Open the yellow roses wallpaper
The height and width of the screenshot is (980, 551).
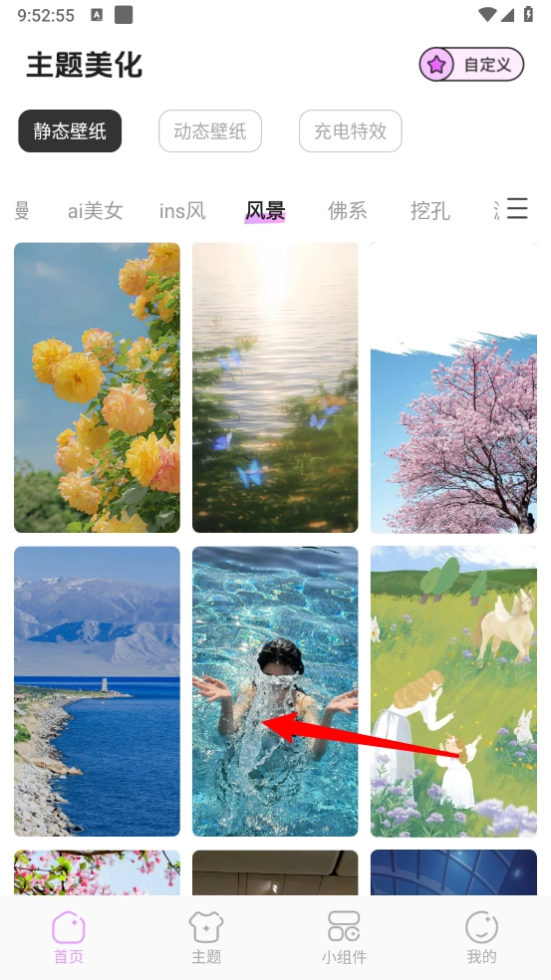pos(97,387)
